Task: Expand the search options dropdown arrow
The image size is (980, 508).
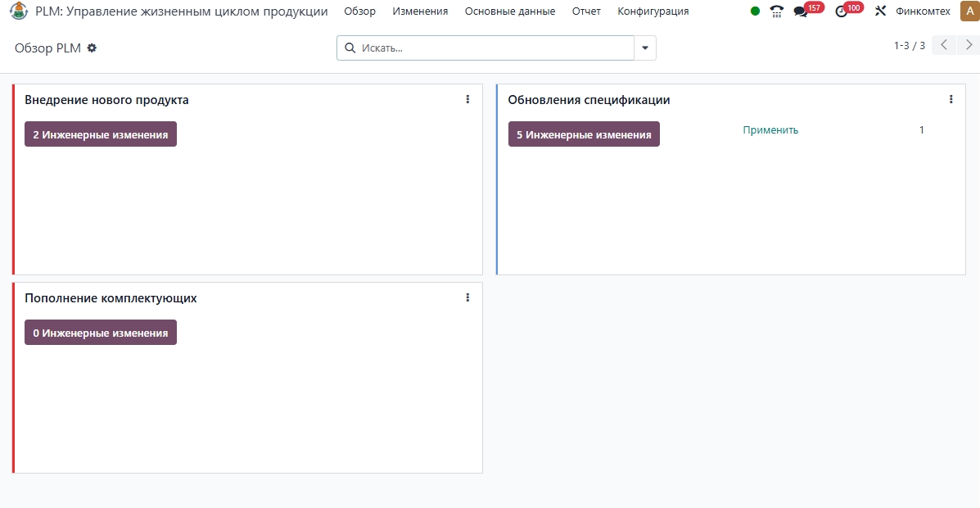Action: click(645, 48)
